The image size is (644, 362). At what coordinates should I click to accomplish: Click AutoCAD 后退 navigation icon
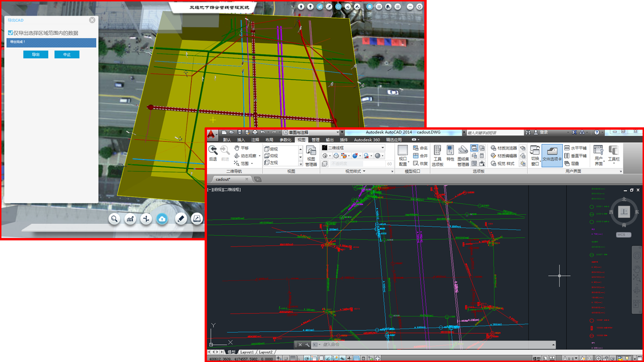pyautogui.click(x=213, y=153)
